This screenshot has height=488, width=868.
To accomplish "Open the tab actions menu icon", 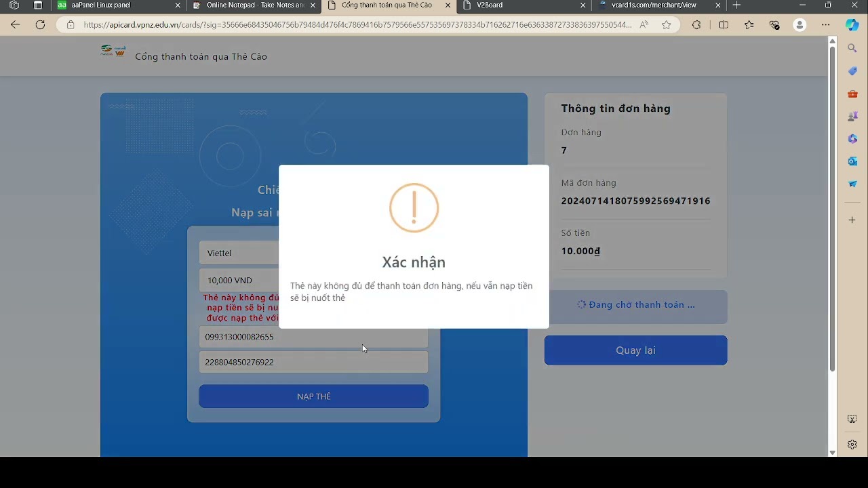I will pos(38,5).
